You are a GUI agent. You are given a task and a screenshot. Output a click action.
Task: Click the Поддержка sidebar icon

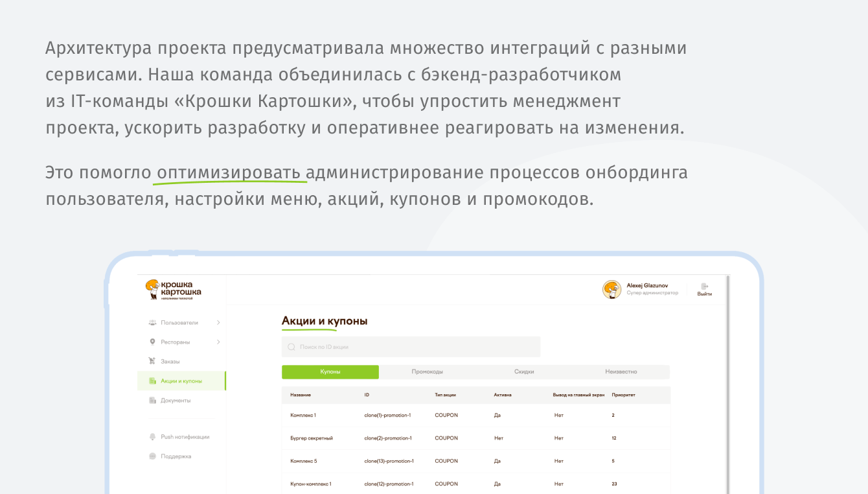click(152, 456)
